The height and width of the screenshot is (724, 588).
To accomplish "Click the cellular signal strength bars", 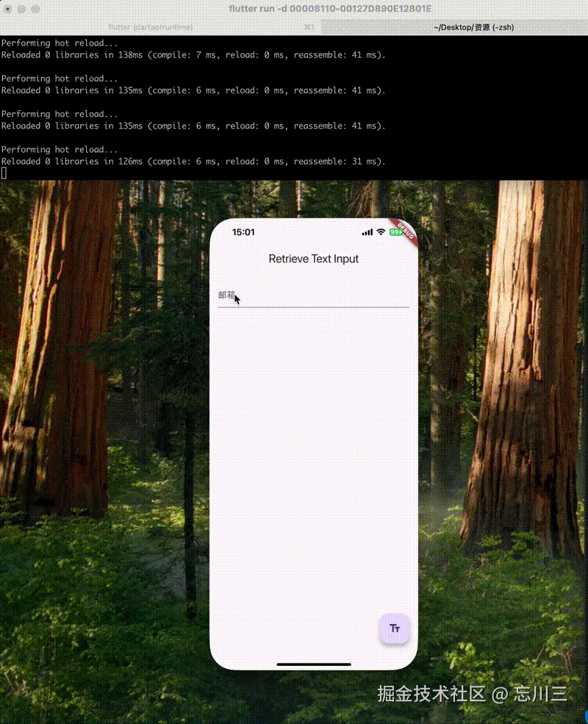I will point(366,232).
